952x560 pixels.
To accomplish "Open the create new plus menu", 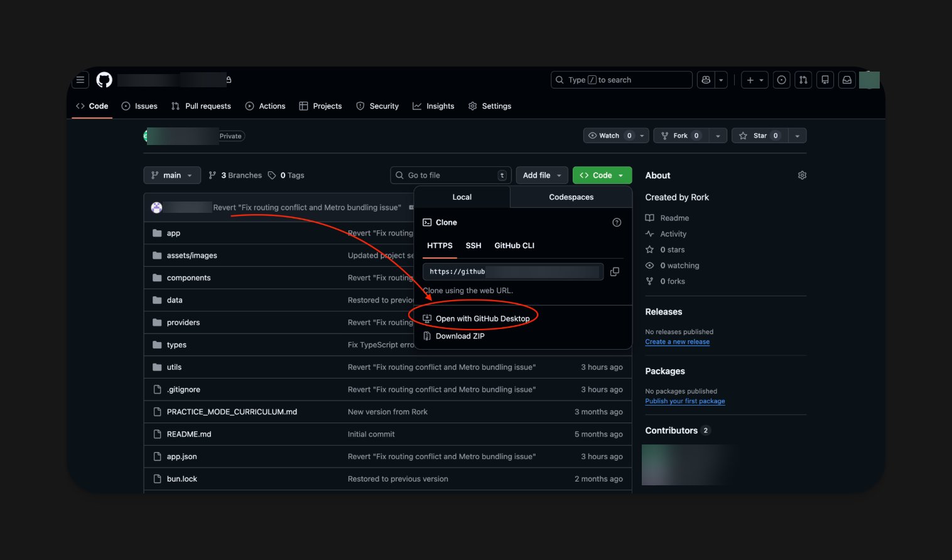I will [x=755, y=80].
